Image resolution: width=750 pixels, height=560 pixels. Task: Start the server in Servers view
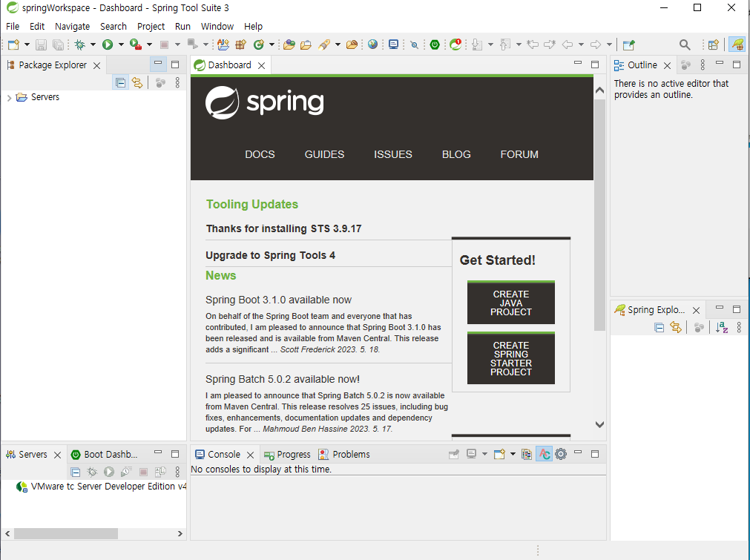coord(109,472)
